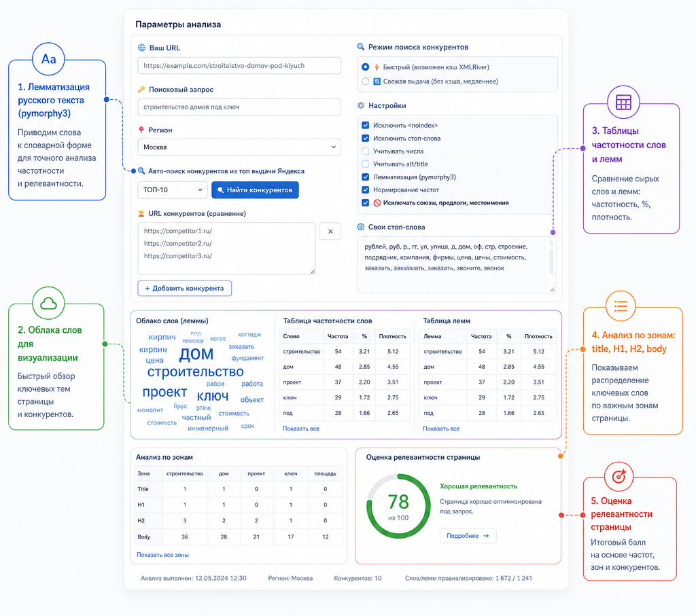Image resolution: width=696 pixels, height=616 pixels.
Task: Open the Регион dropdown showing Москва
Action: point(239,147)
